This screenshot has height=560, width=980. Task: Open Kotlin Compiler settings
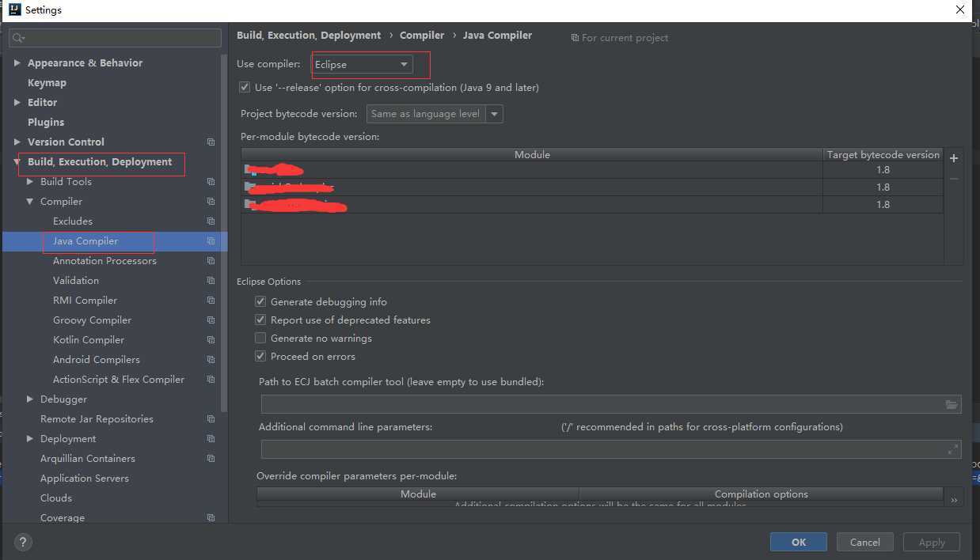pyautogui.click(x=89, y=340)
